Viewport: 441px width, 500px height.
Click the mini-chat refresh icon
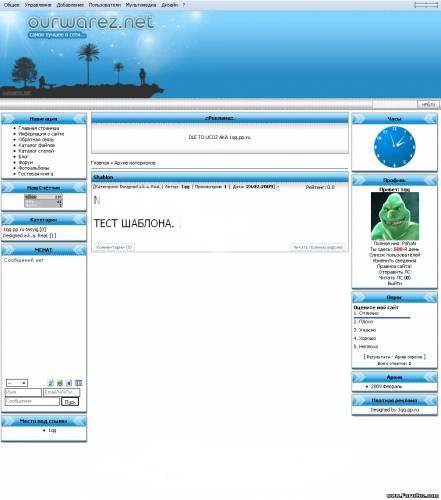coord(51,383)
